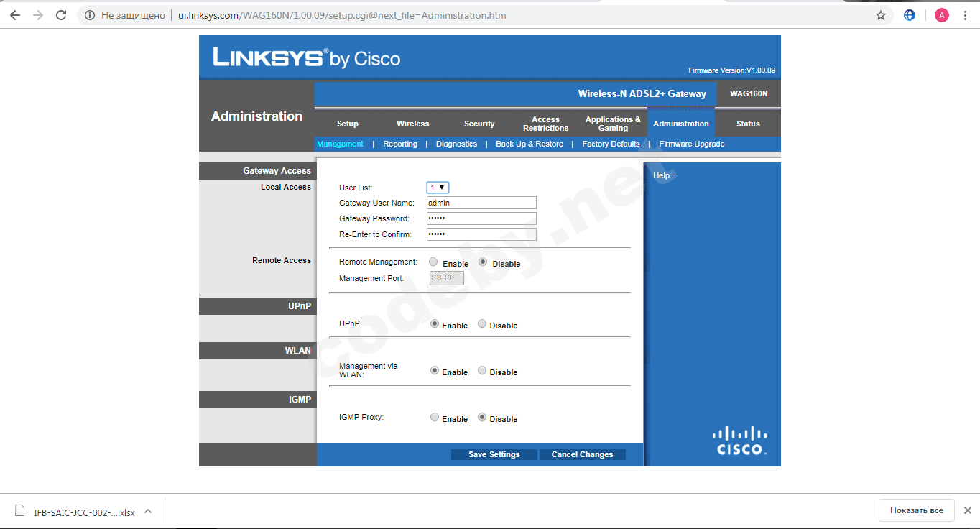980x529 pixels.
Task: Click the Wireless-N ADSL2+ Gateway title
Action: (642, 93)
